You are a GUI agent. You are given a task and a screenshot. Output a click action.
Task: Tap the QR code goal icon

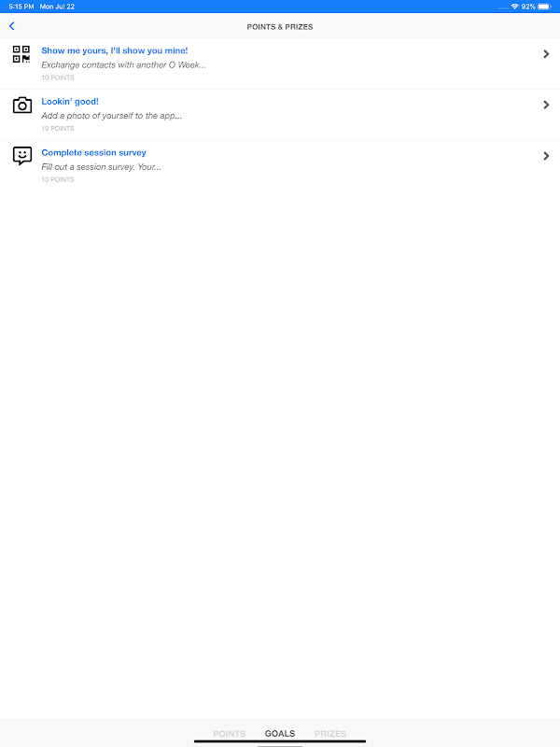click(x=21, y=54)
